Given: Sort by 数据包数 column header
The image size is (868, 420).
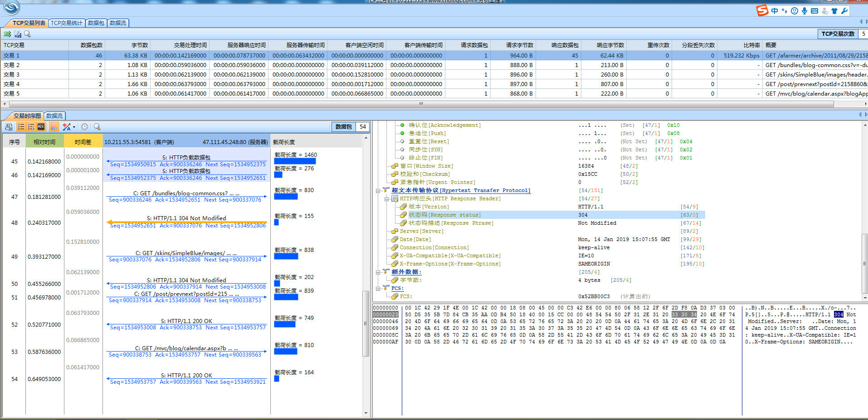Looking at the screenshot, I should point(87,45).
